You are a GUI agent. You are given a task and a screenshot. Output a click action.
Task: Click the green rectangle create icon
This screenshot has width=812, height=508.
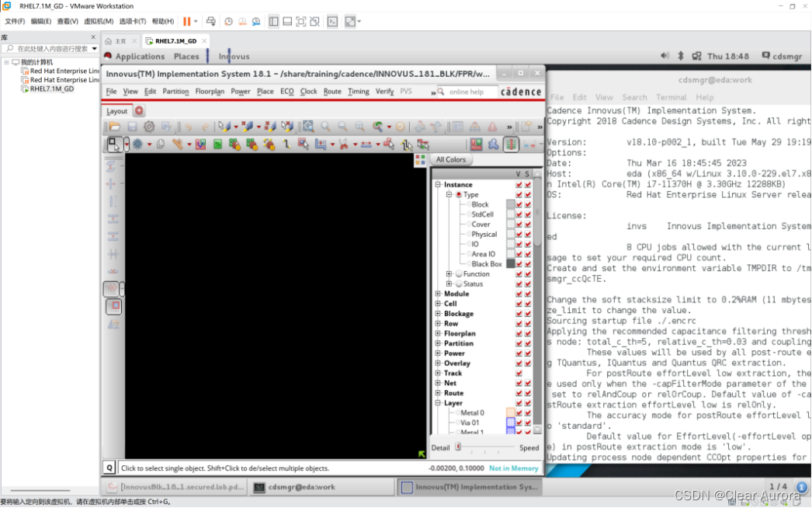point(217,144)
